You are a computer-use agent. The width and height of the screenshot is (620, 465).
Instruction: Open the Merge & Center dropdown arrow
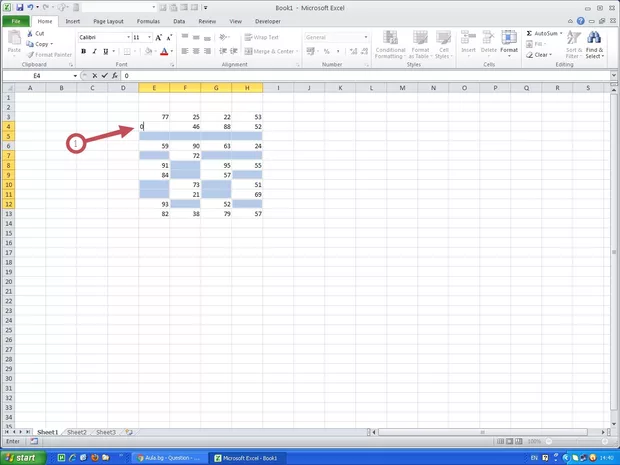point(297,51)
